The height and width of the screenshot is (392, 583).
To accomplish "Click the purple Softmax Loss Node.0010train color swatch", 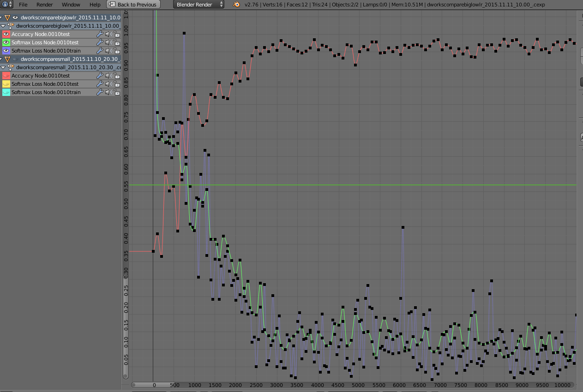I will [x=6, y=51].
